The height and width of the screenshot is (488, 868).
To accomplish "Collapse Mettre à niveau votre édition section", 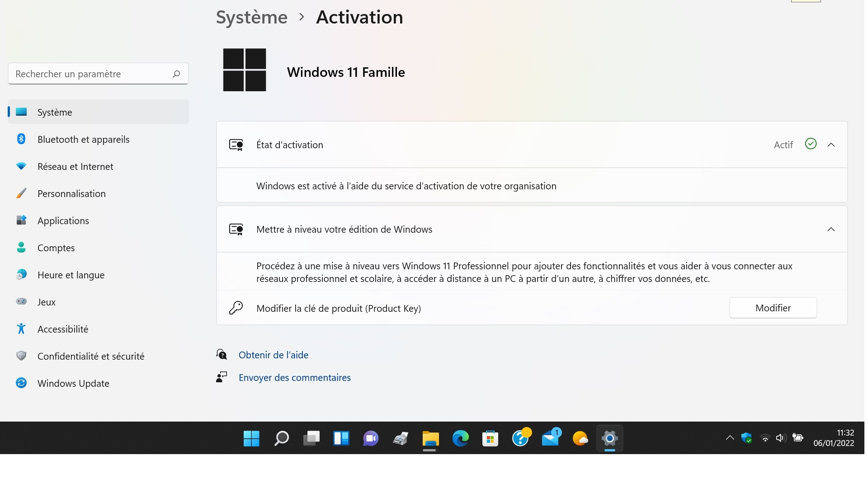I will pyautogui.click(x=831, y=229).
